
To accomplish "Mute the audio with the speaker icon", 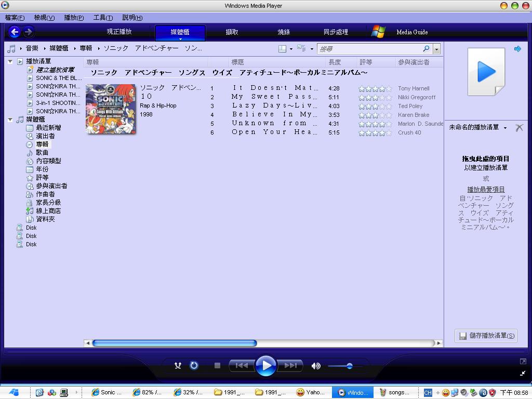I will (x=316, y=365).
